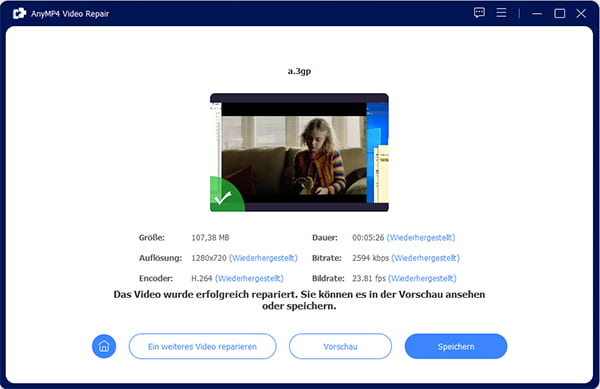600x389 pixels.
Task: Select the resolution value 1280x720
Action: (209, 258)
